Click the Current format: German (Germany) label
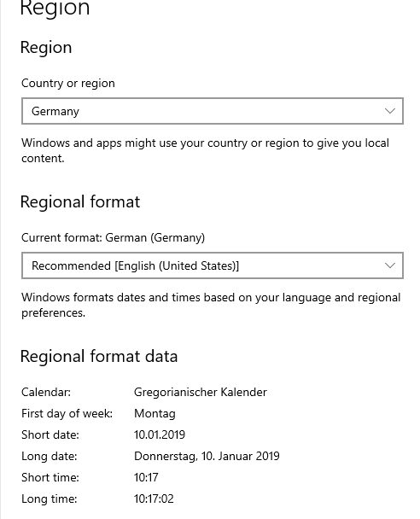This screenshot has width=420, height=519. point(114,237)
